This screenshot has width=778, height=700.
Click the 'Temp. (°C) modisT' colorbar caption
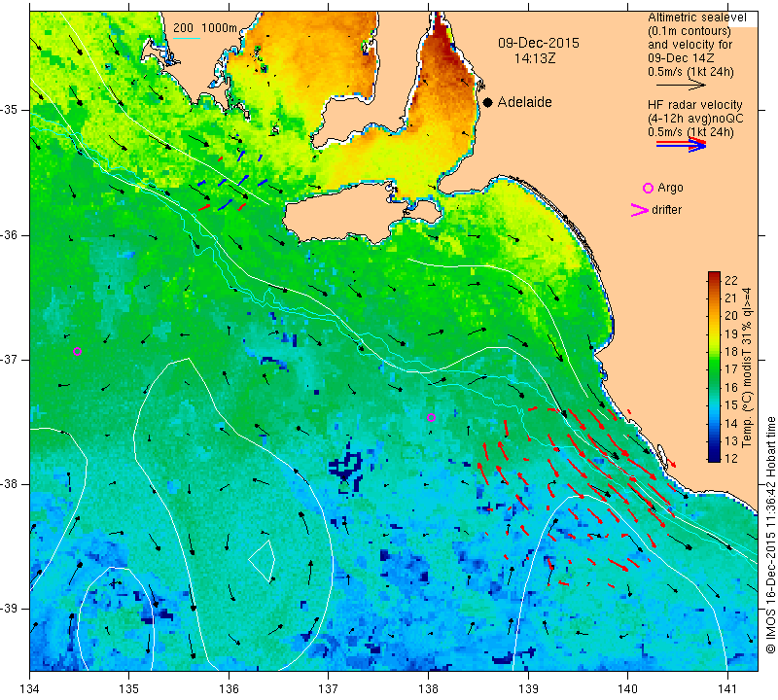click(747, 368)
